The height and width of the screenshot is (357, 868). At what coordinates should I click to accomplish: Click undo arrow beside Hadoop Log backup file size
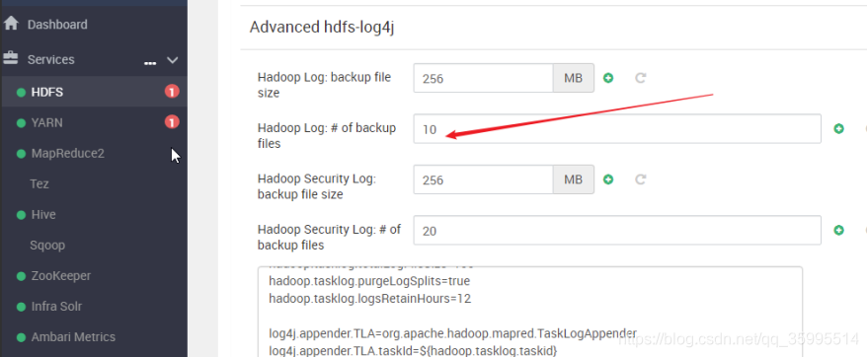click(x=641, y=78)
